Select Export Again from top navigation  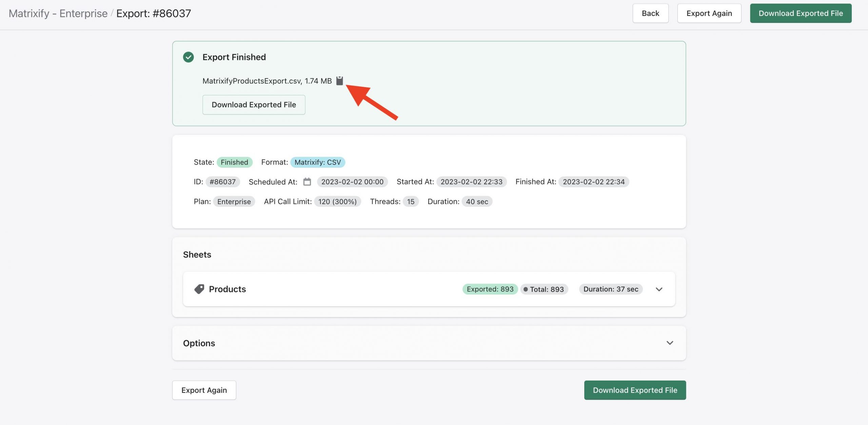[x=709, y=13]
